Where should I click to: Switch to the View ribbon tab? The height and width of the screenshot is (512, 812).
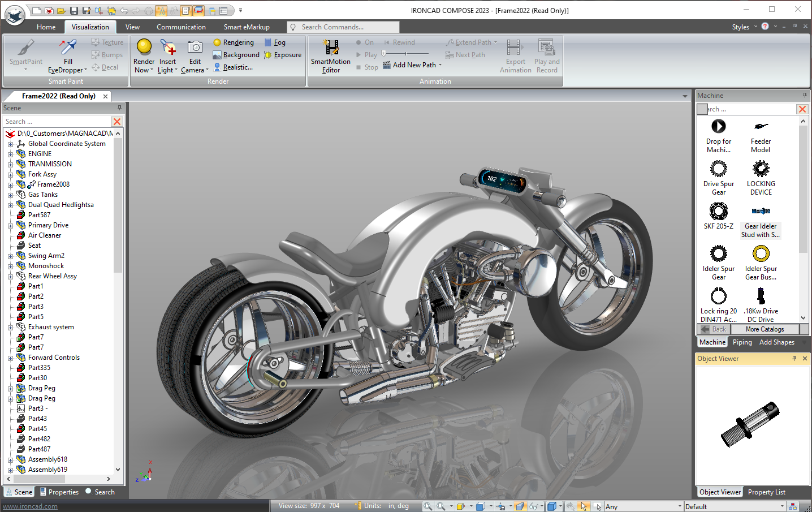[132, 27]
